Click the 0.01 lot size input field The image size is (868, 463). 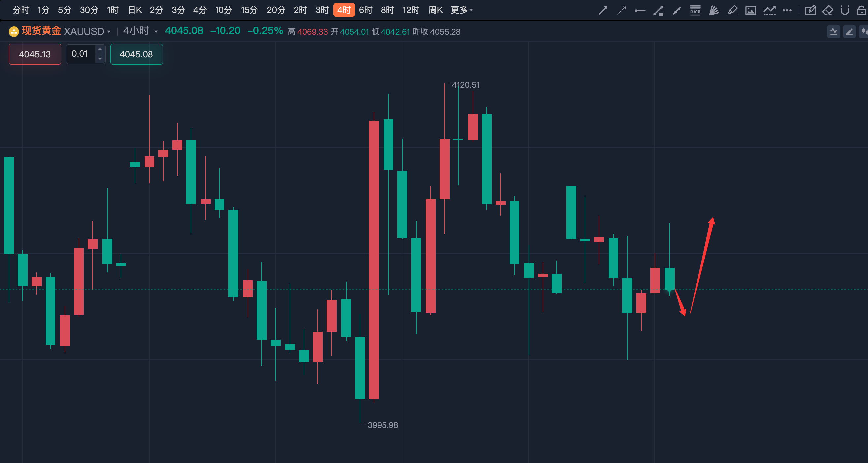[x=81, y=54]
